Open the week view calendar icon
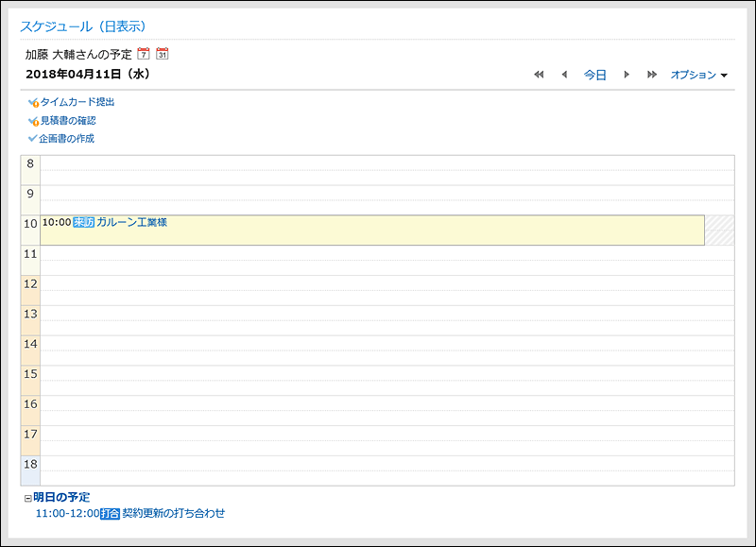The image size is (756, 547). (144, 54)
